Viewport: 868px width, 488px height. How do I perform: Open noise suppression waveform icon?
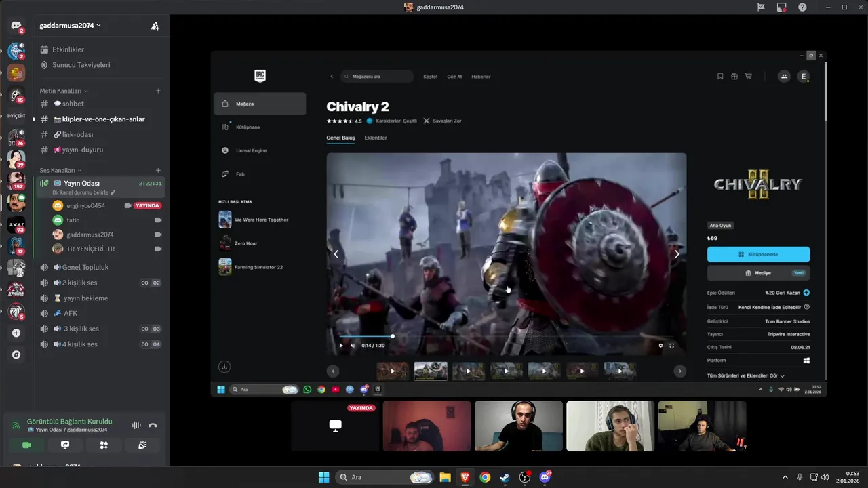[136, 425]
